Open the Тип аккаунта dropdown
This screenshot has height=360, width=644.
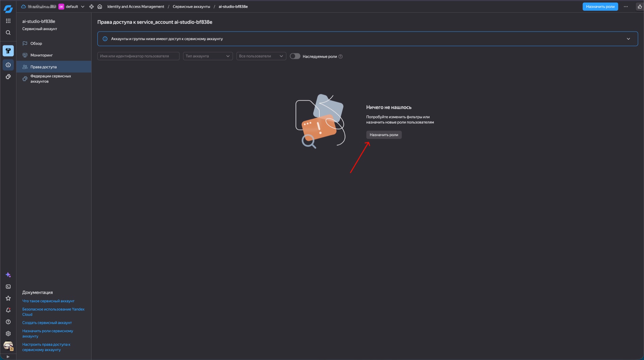tap(208, 56)
